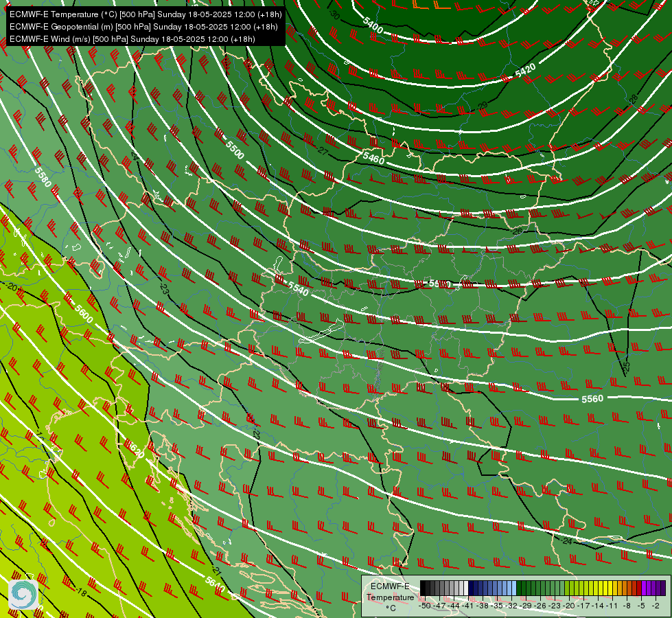Pick the lightest blue swatch near -32
This screenshot has height=618, width=672.
[514, 588]
